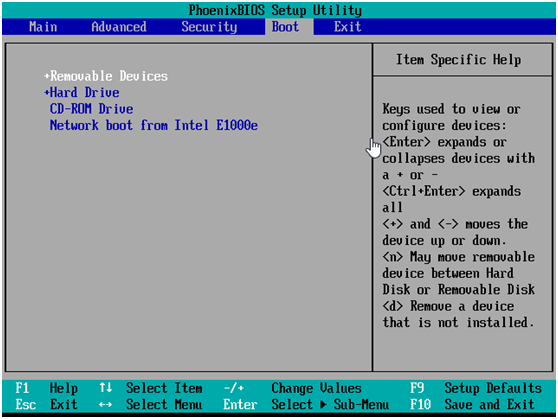Open the Main menu tab
558x419 pixels.
pos(43,27)
